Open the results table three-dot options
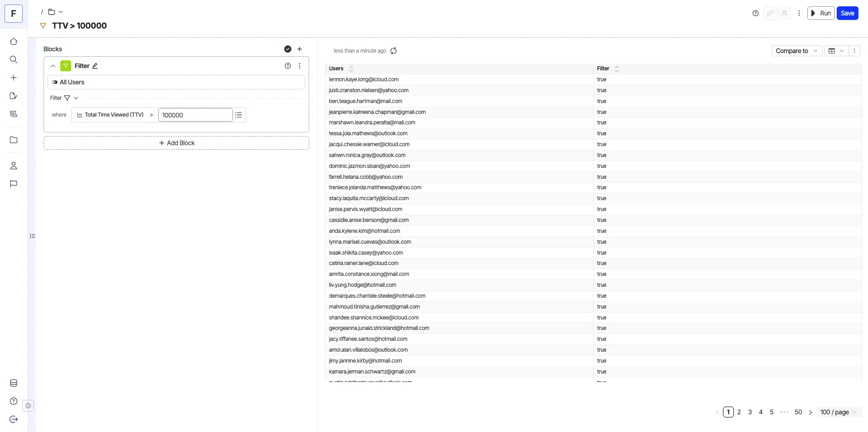 854,51
